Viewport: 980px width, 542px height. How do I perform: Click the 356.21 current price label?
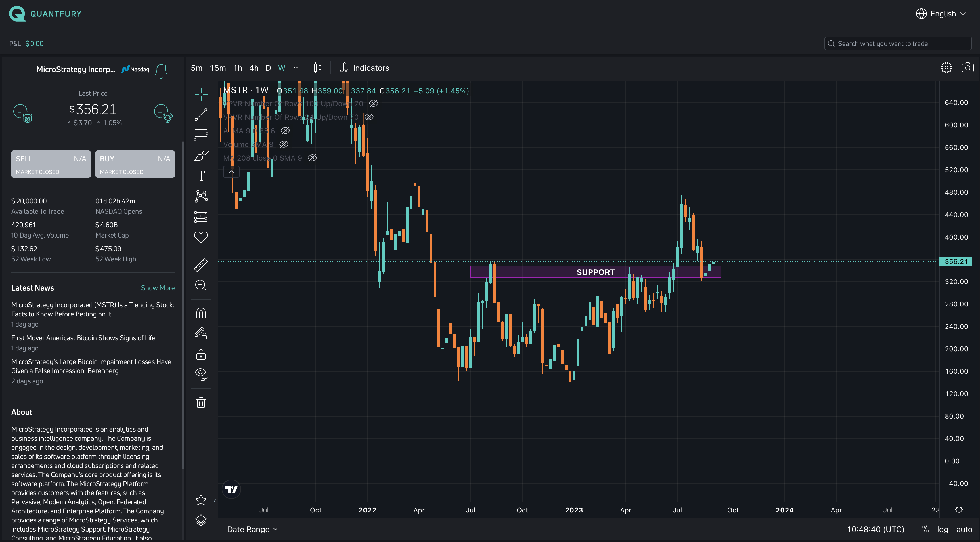[x=956, y=261]
